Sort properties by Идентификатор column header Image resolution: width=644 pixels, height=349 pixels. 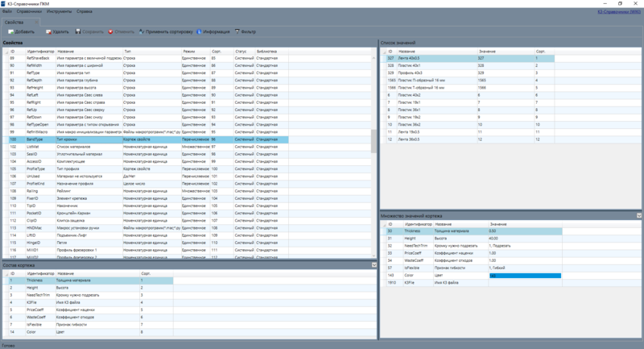tap(40, 52)
